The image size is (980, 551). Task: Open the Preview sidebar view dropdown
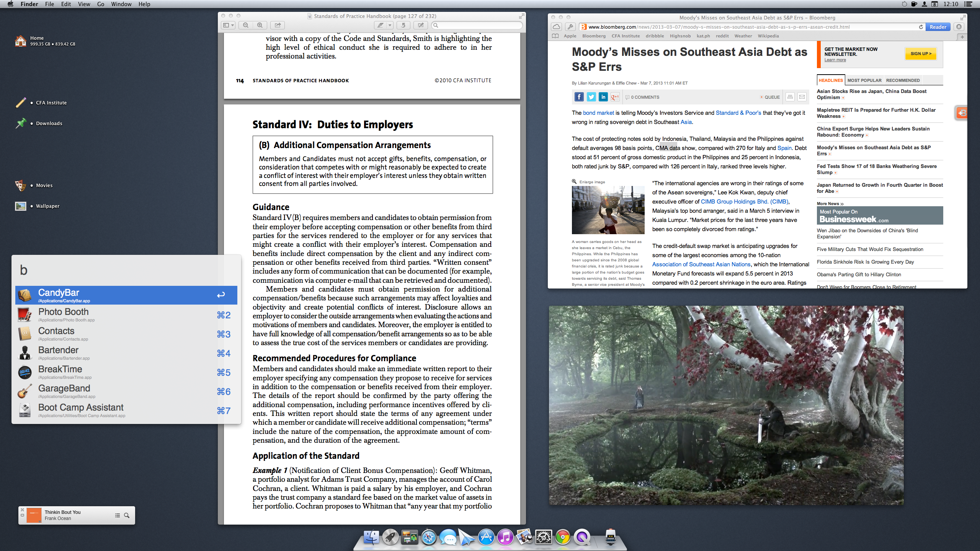pos(228,25)
